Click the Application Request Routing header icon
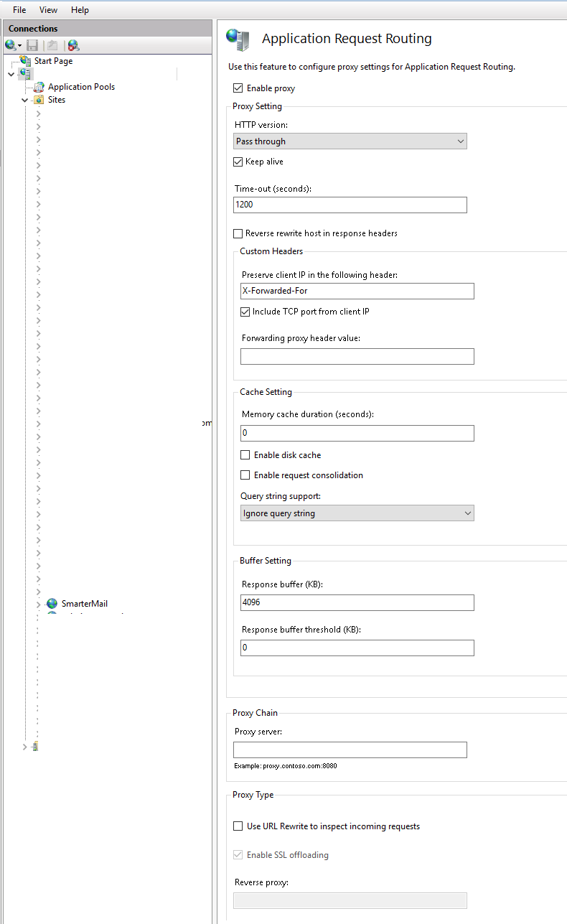The width and height of the screenshot is (567, 924). pos(238,37)
